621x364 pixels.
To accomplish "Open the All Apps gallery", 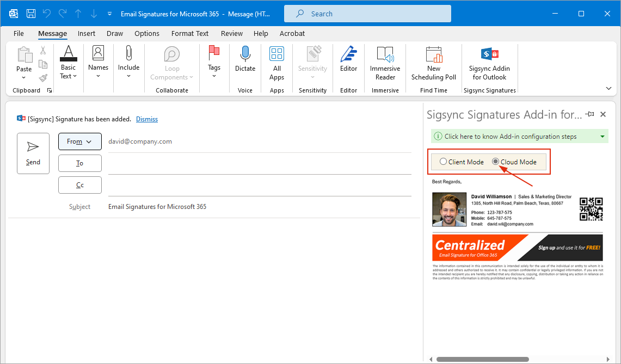I will pos(276,63).
